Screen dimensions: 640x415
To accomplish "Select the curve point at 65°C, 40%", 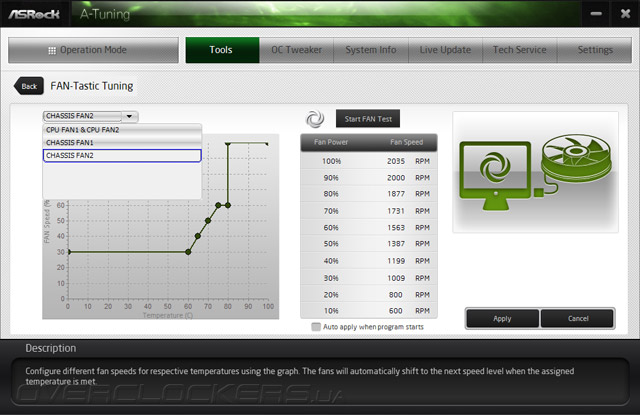I will [198, 236].
